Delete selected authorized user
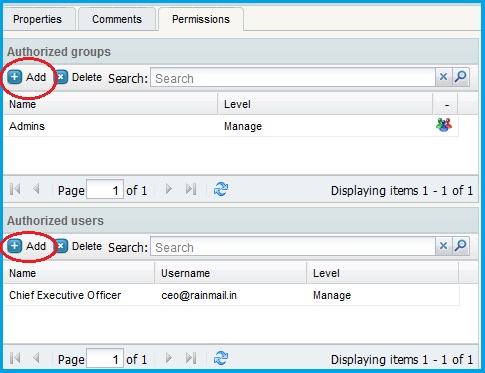 [x=78, y=246]
